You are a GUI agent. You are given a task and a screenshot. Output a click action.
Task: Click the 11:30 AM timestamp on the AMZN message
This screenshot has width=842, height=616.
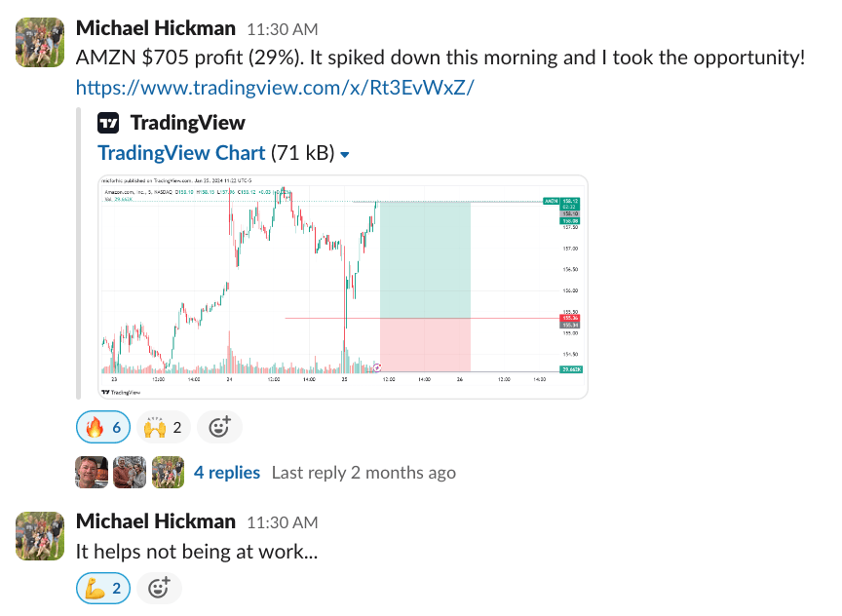pyautogui.click(x=282, y=30)
